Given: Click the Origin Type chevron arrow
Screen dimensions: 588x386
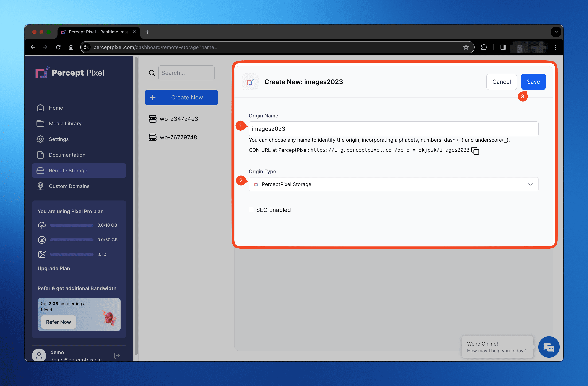Looking at the screenshot, I should coord(530,184).
